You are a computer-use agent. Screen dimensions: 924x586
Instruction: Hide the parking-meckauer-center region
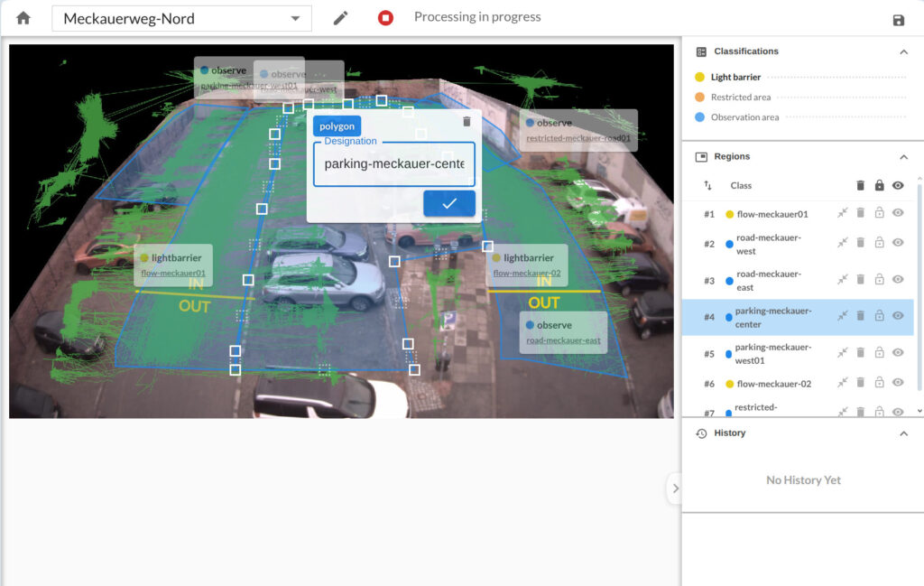(x=898, y=316)
